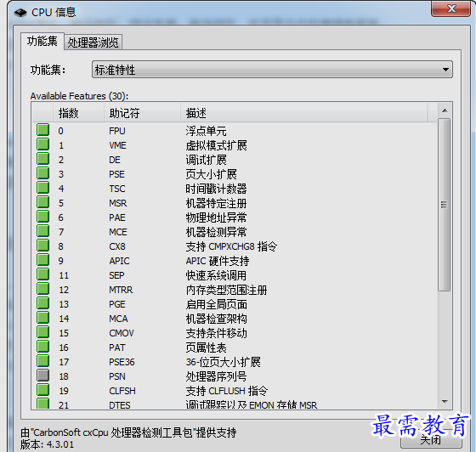Click the green status icon for FPU row
The width and height of the screenshot is (476, 452).
42,129
